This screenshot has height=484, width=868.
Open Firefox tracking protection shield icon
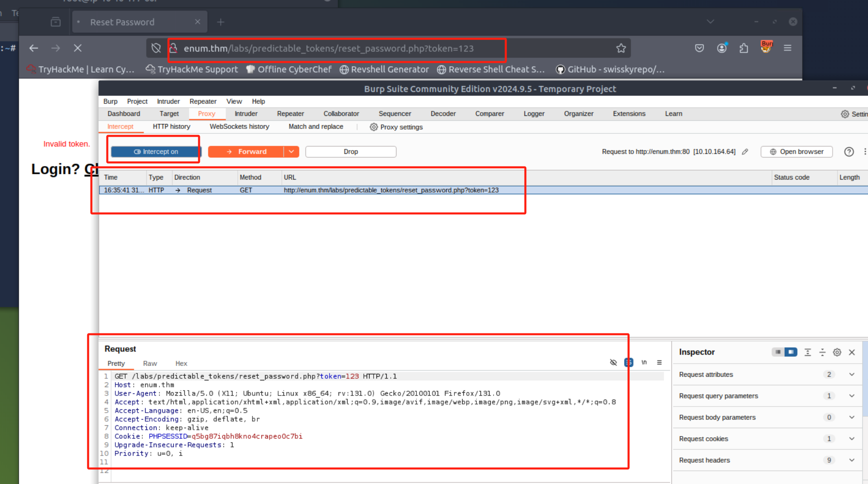[156, 48]
